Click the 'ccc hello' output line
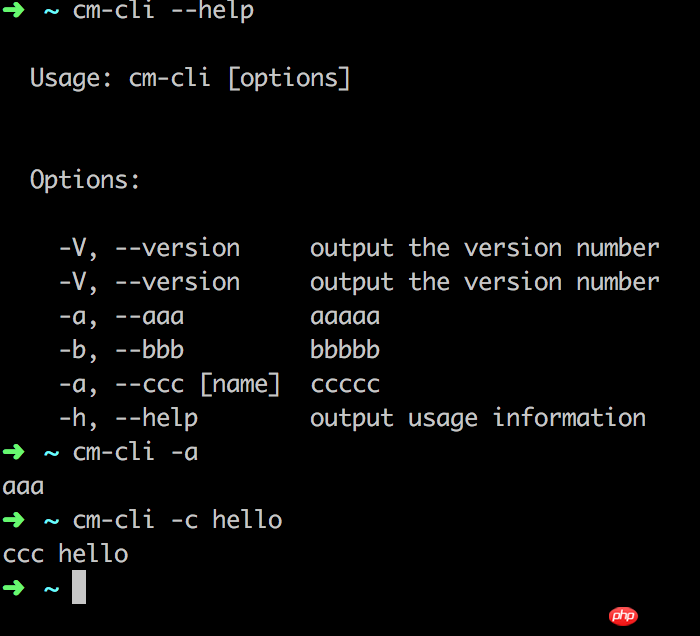 (65, 554)
